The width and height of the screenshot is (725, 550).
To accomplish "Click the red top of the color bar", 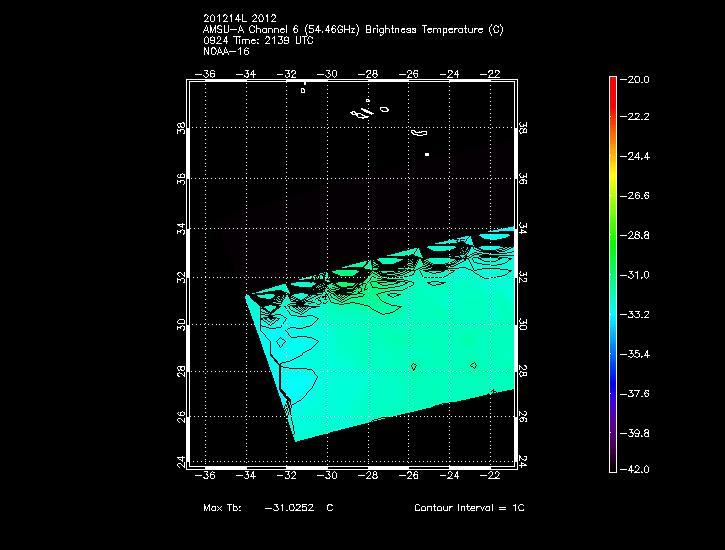I will 612,84.
